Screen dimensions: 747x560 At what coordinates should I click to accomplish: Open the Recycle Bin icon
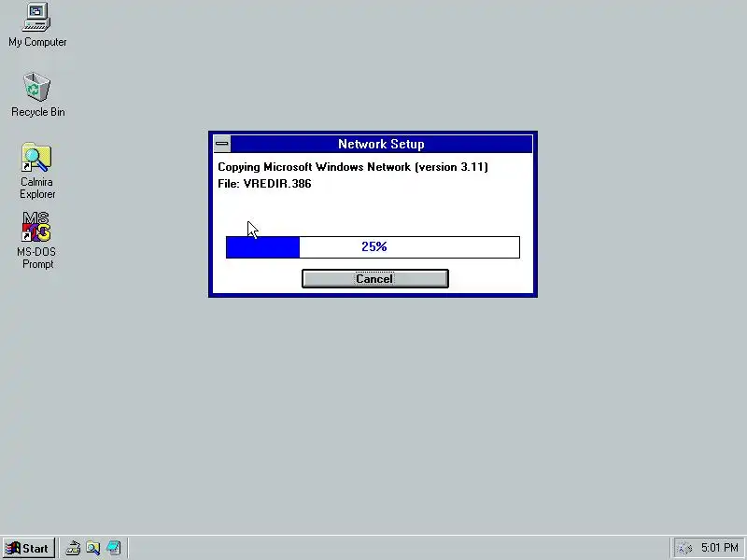(x=37, y=94)
